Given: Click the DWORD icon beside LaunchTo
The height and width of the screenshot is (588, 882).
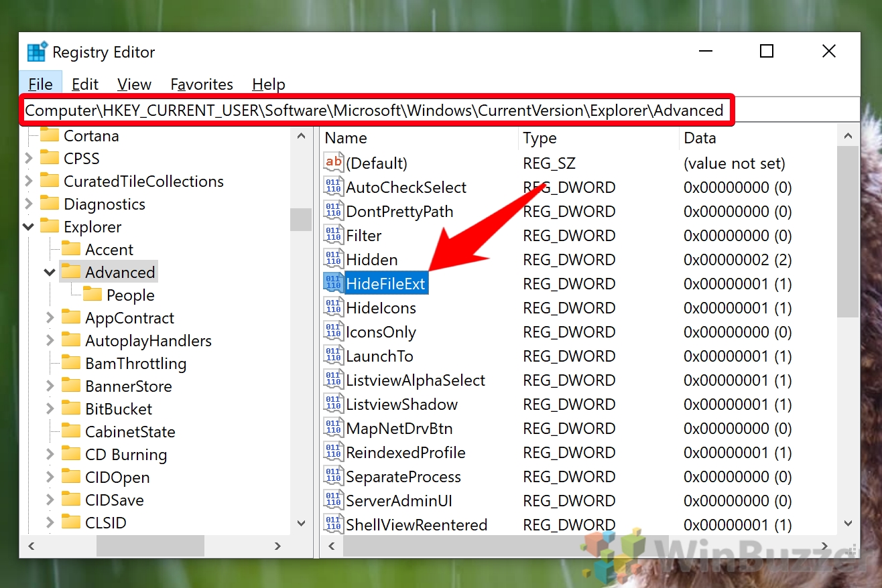Looking at the screenshot, I should coord(333,356).
